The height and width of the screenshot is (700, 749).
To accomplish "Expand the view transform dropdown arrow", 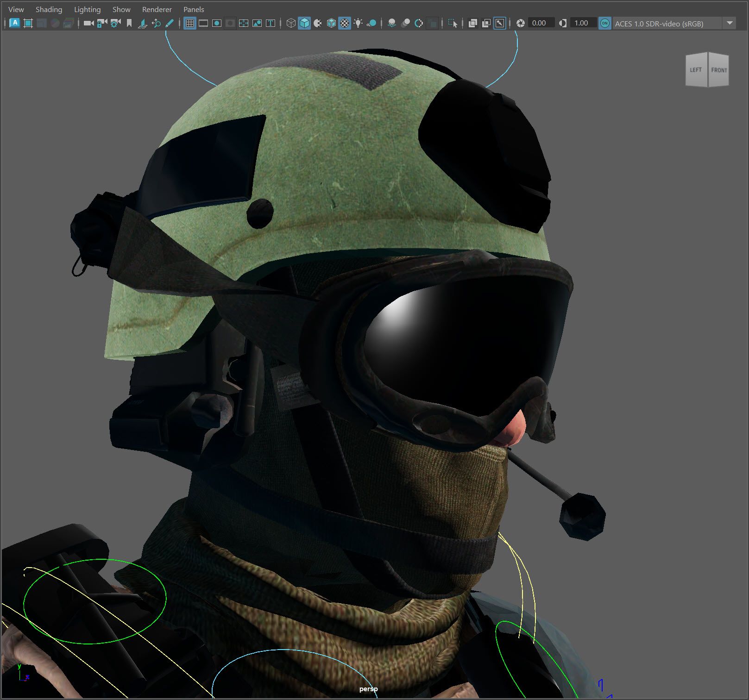I will tap(730, 23).
